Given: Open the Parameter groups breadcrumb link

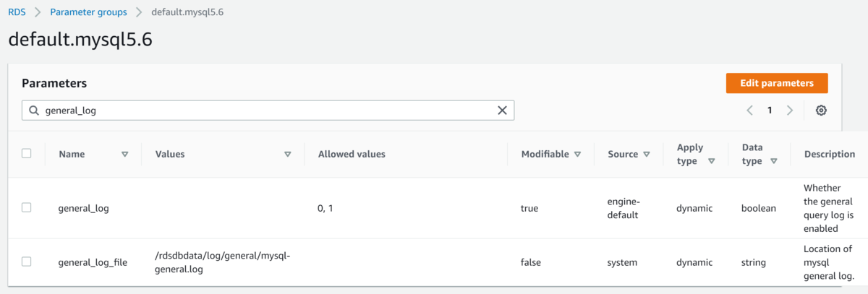Looking at the screenshot, I should tap(88, 12).
